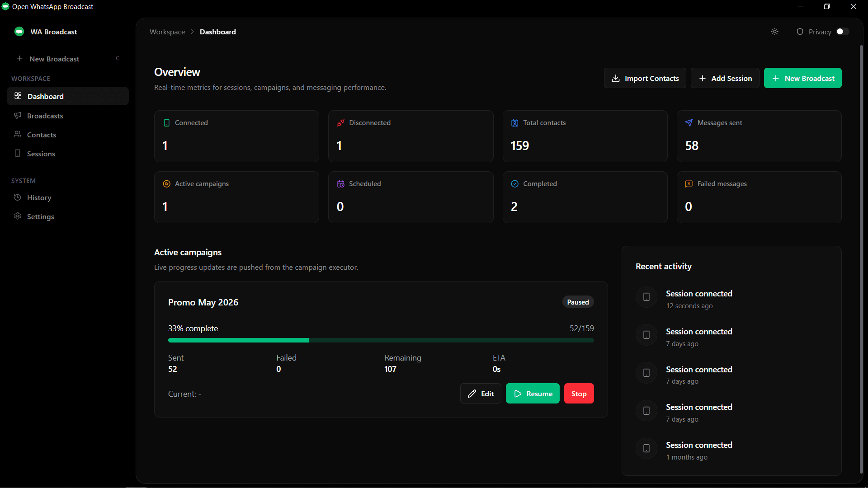Viewport: 868px width, 488px height.
Task: Click the phone icon for '1 months ago' activity
Action: 646,448
